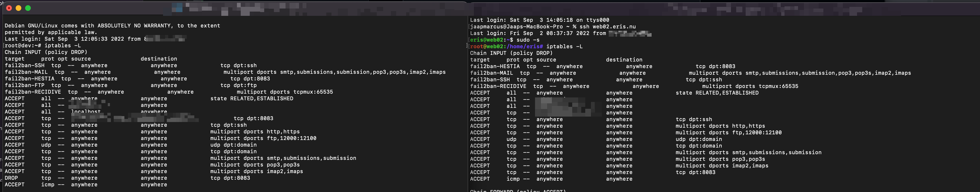980x192 pixels.
Task: Click 'multiport dports http,https' in right terminal
Action: (x=720, y=126)
